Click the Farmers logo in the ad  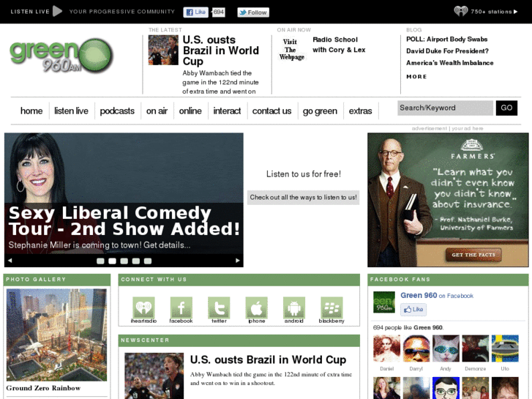(472, 149)
